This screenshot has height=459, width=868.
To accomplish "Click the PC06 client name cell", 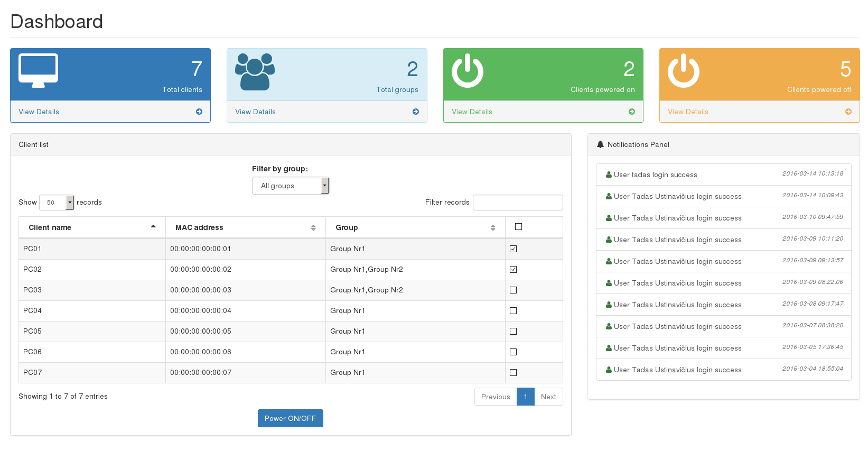I will click(x=92, y=352).
